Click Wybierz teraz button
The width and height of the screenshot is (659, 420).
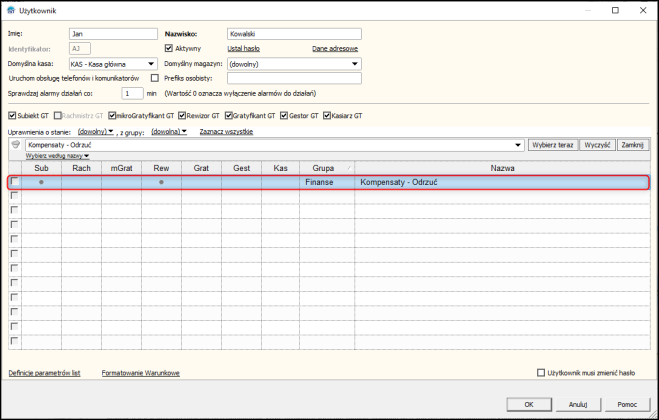tap(553, 145)
